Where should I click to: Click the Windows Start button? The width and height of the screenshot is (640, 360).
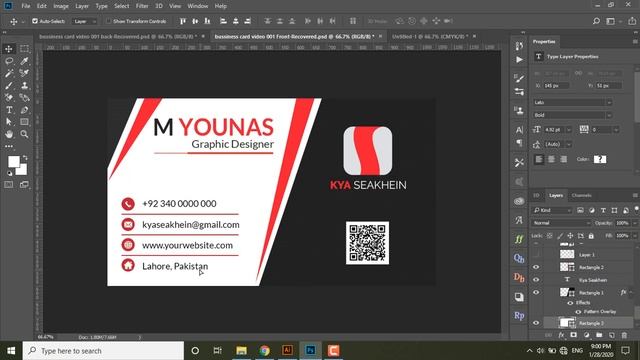click(x=11, y=351)
